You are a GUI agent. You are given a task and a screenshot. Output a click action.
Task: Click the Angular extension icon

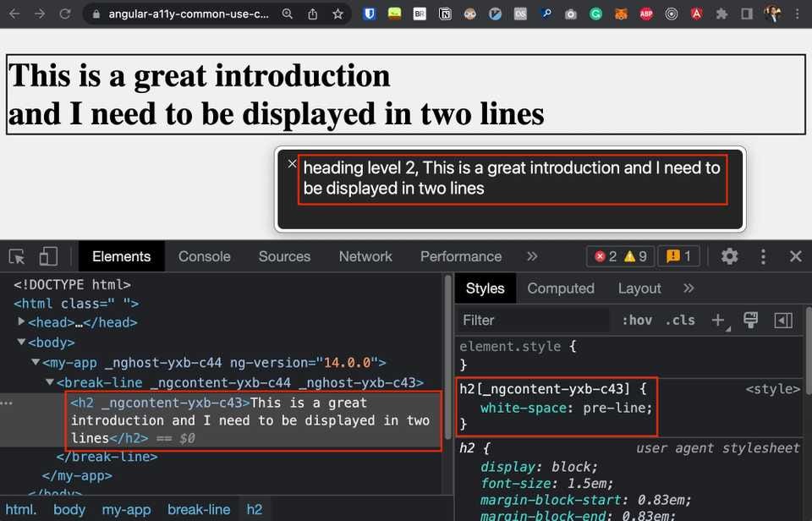point(696,14)
